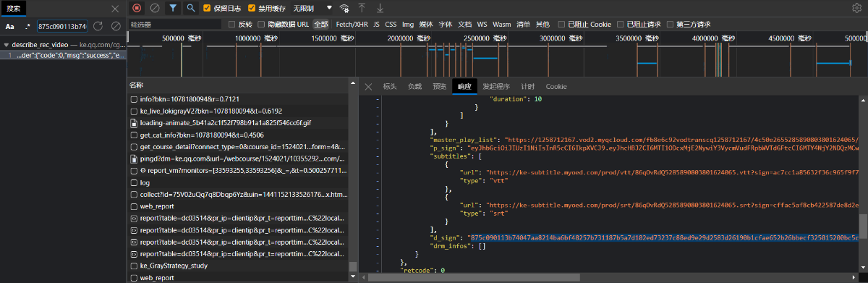
Task: Open 负载 payload tab
Action: (x=414, y=87)
